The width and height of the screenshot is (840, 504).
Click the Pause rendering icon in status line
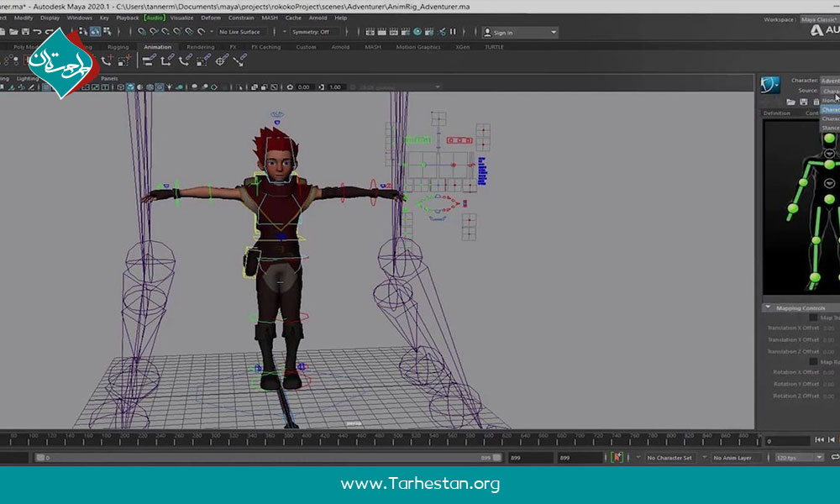tap(454, 32)
